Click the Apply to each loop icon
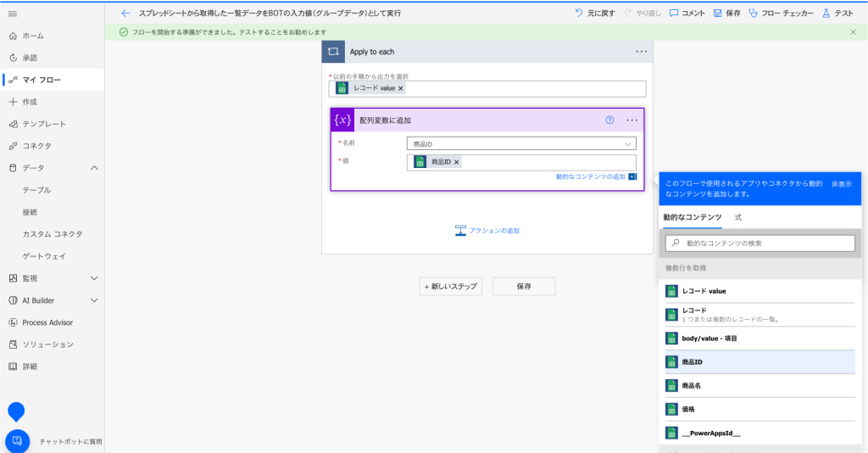868x453 pixels. 333,52
